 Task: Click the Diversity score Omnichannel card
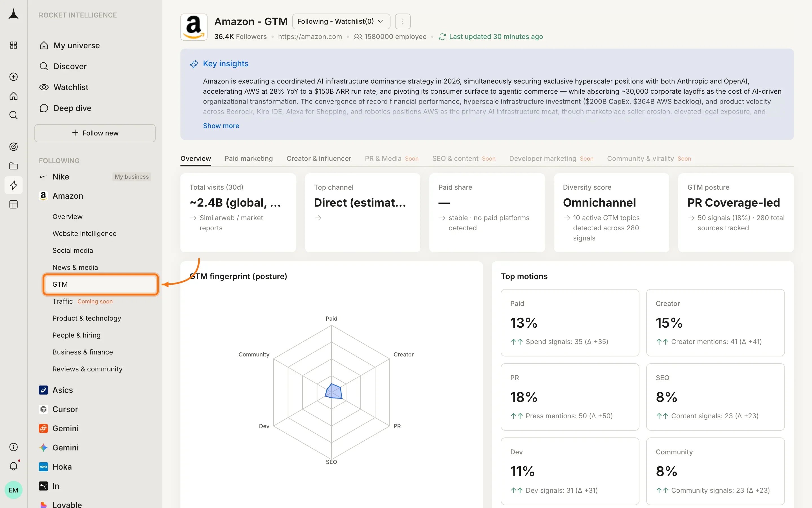coord(611,213)
